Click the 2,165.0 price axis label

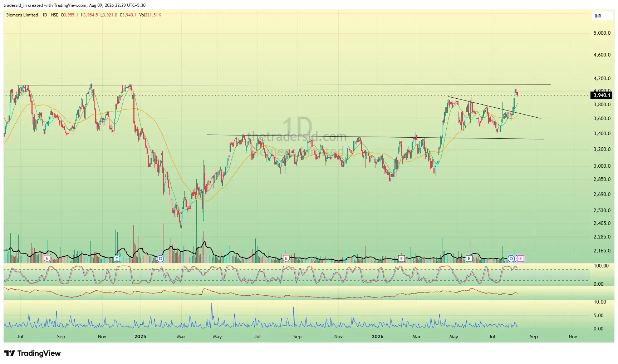tap(602, 251)
